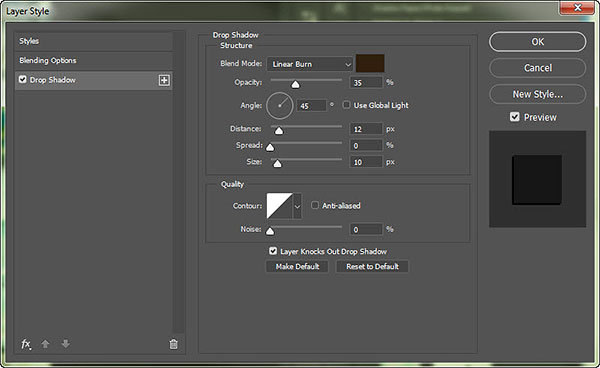The width and height of the screenshot is (600, 368).
Task: Select the Drop Shadow row
Action: point(93,80)
